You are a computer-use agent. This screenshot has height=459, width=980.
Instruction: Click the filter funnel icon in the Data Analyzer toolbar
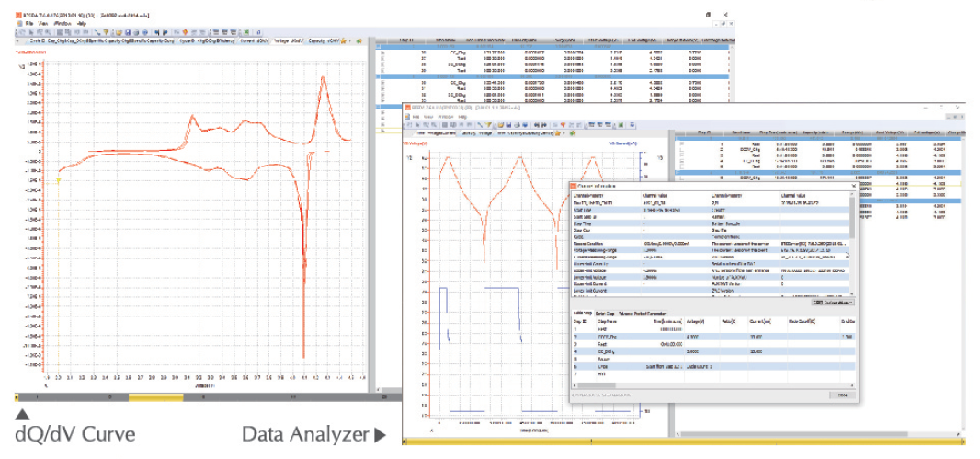[489, 125]
